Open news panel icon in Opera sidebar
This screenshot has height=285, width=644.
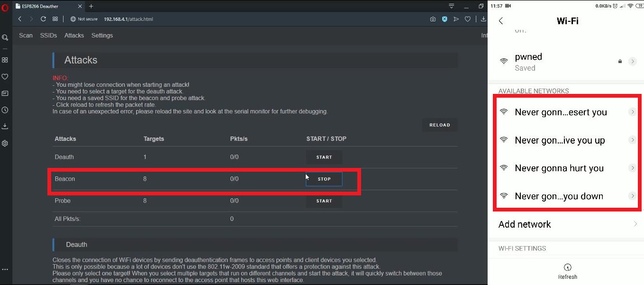(5, 93)
